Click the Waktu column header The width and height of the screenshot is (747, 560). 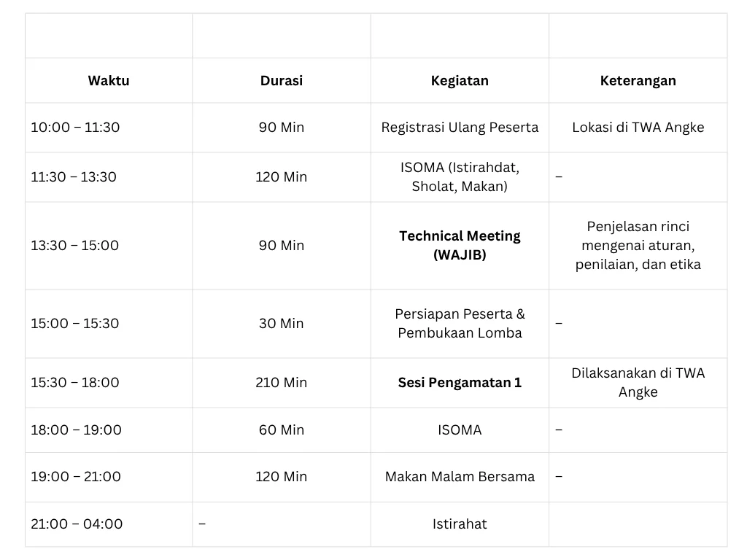[109, 81]
